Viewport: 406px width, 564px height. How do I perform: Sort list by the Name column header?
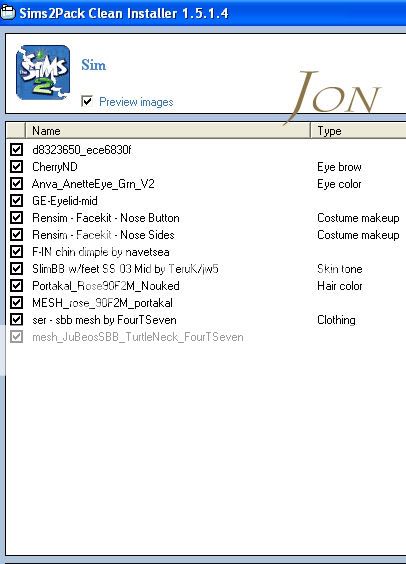tap(168, 131)
